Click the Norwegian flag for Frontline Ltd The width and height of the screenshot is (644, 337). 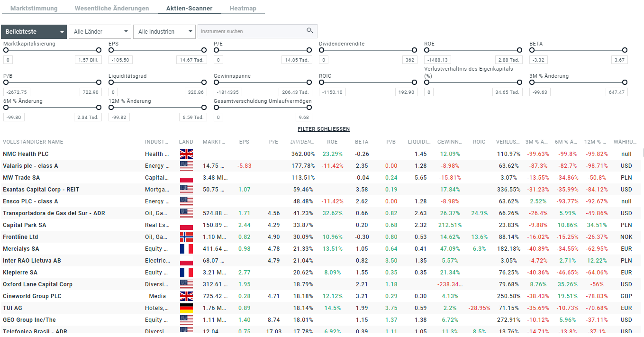(186, 237)
